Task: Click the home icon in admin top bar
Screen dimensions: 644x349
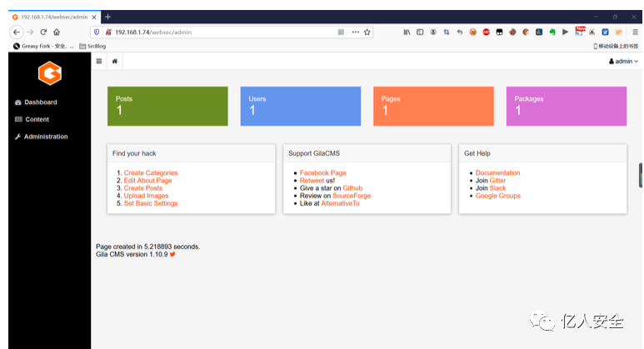Action: 115,61
